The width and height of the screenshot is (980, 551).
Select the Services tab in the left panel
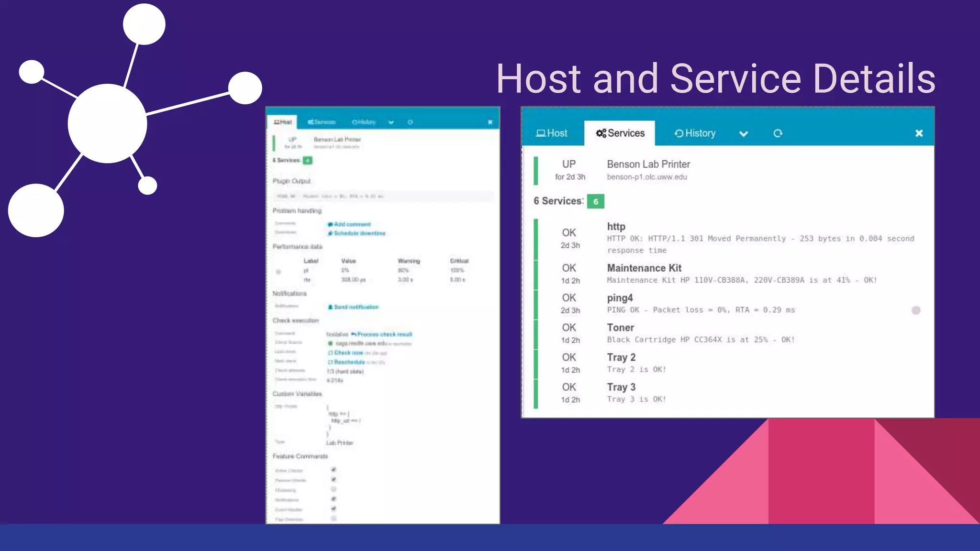coord(322,122)
